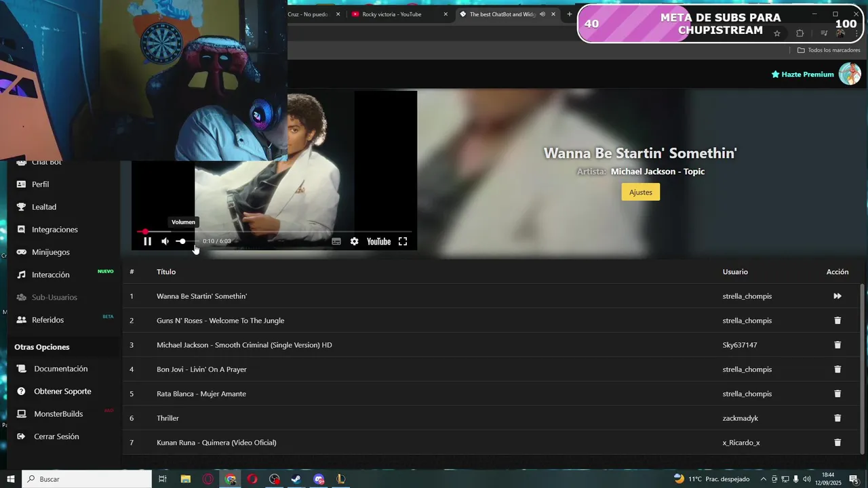Open League of Legends taskbar icon
The image size is (868, 488).
(x=341, y=479)
